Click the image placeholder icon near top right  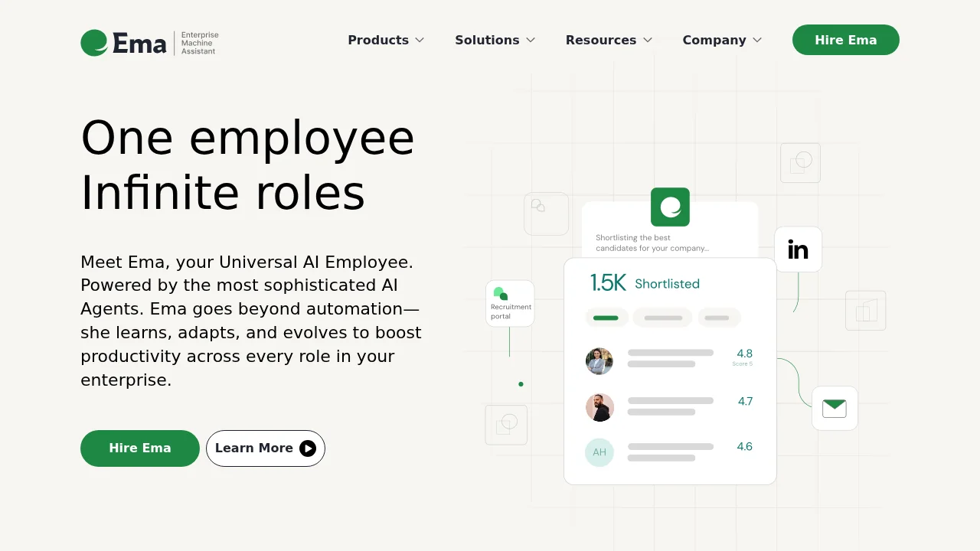pyautogui.click(x=800, y=163)
